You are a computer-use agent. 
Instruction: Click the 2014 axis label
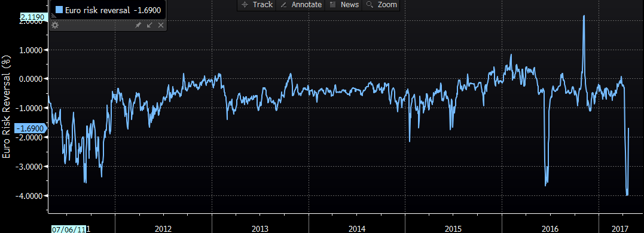(356, 229)
